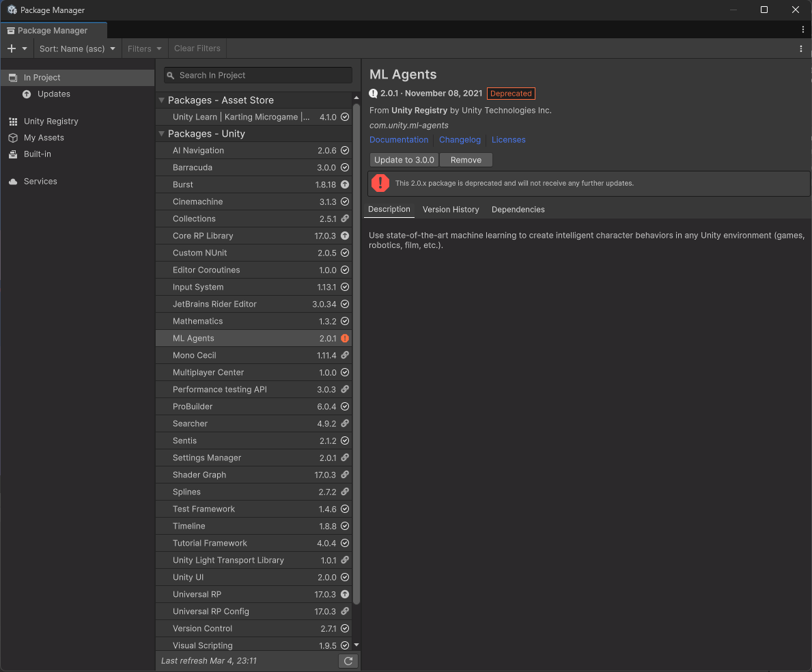This screenshot has height=672, width=812.
Task: Open the ML Agents Changelog link
Action: [x=460, y=140]
